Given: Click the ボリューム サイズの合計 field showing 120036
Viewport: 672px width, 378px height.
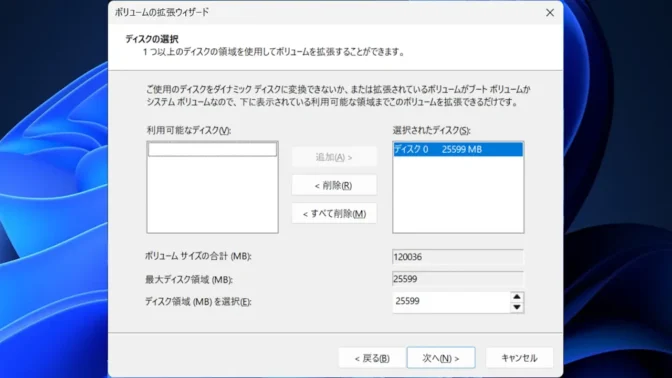Looking at the screenshot, I should click(x=458, y=257).
